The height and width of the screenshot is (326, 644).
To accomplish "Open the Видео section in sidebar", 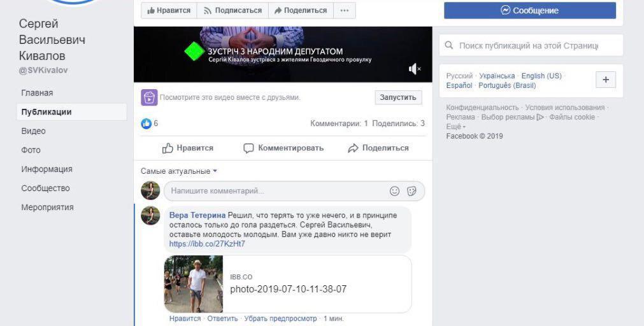I will click(33, 131).
